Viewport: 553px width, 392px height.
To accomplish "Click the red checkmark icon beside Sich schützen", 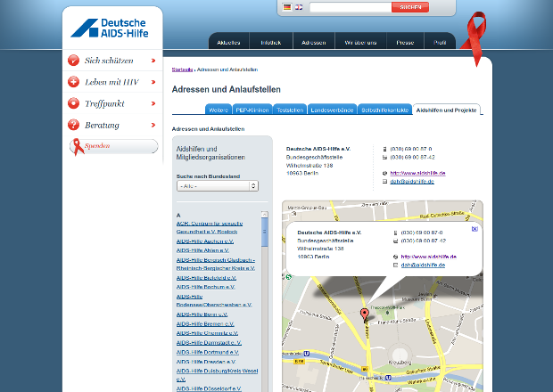I will [x=73, y=61].
